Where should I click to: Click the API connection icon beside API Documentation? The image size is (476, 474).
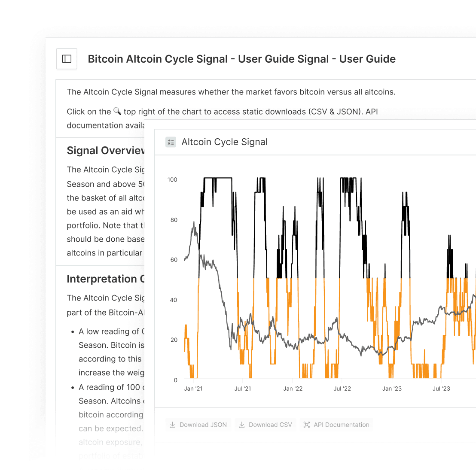point(307,424)
